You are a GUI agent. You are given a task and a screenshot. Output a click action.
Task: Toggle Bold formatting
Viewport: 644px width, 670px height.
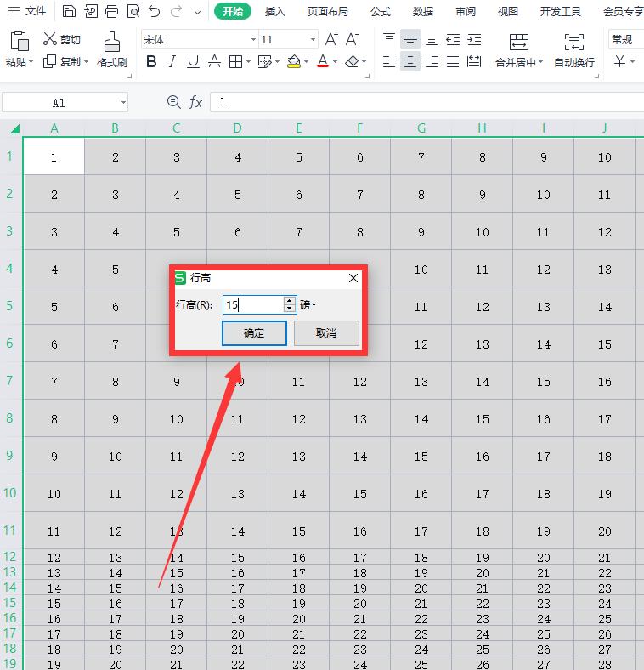[x=151, y=62]
